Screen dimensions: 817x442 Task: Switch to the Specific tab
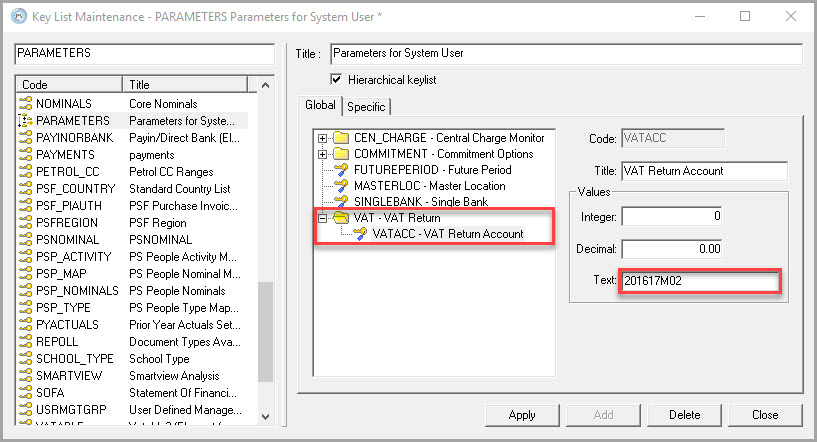coord(366,106)
